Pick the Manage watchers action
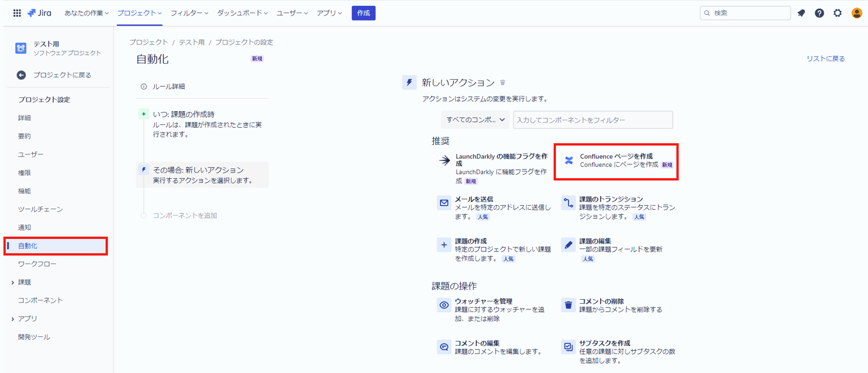This screenshot has height=373, width=868. 493,309
